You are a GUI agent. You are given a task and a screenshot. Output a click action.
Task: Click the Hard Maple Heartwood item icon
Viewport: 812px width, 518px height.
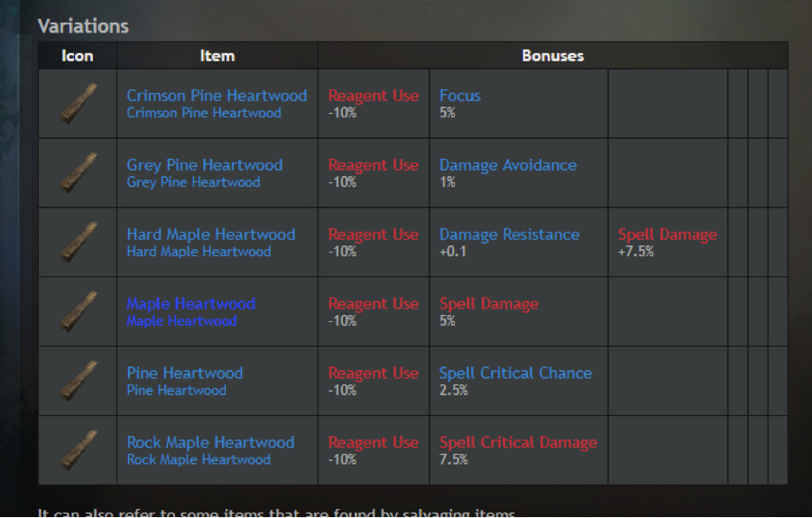78,242
